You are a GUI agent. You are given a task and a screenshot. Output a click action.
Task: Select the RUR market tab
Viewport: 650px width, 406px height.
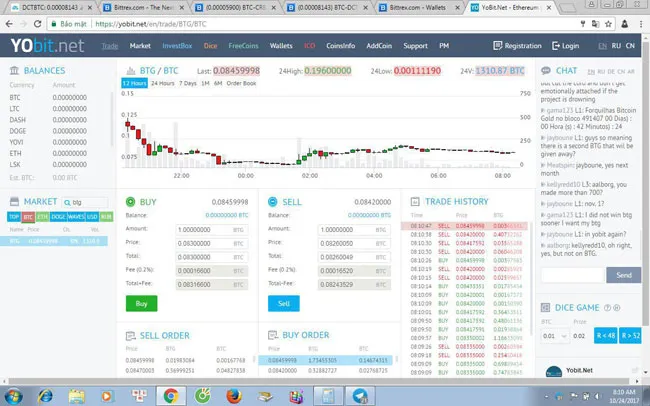[x=106, y=216]
